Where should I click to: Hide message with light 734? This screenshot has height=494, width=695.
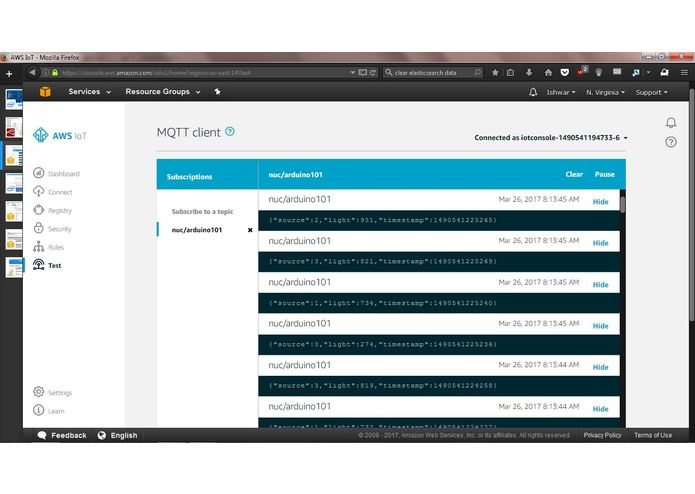[x=600, y=284]
